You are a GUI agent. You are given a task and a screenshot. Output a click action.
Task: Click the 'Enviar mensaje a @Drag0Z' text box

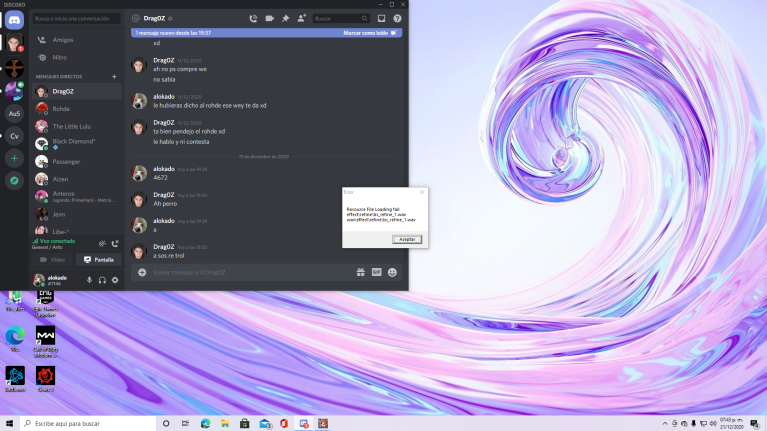[252, 272]
